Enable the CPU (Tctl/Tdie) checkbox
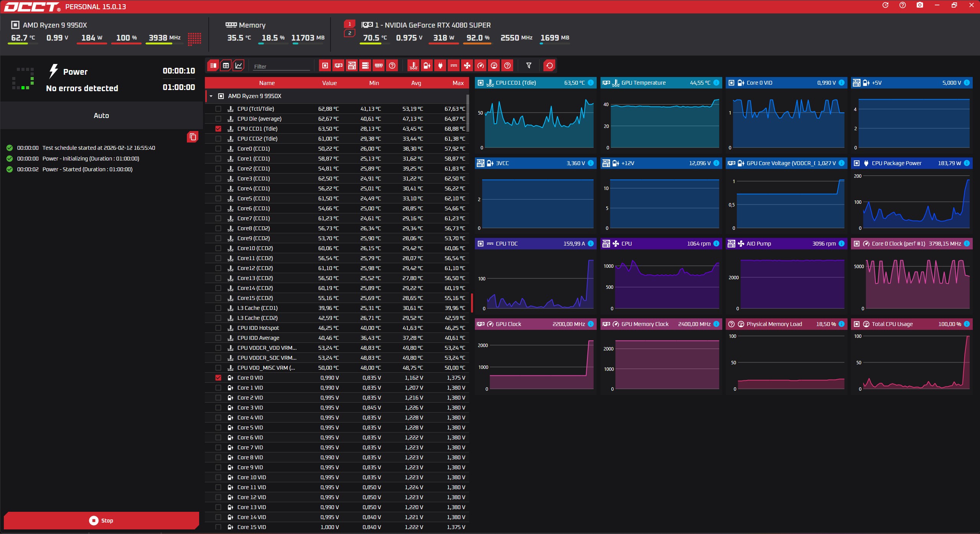This screenshot has width=980, height=534. point(218,109)
